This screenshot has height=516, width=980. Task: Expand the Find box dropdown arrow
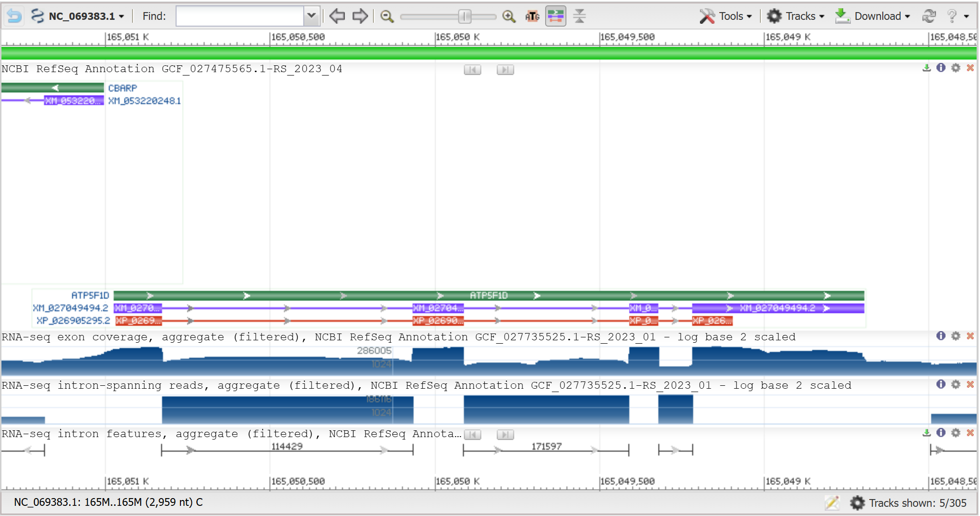tap(312, 16)
